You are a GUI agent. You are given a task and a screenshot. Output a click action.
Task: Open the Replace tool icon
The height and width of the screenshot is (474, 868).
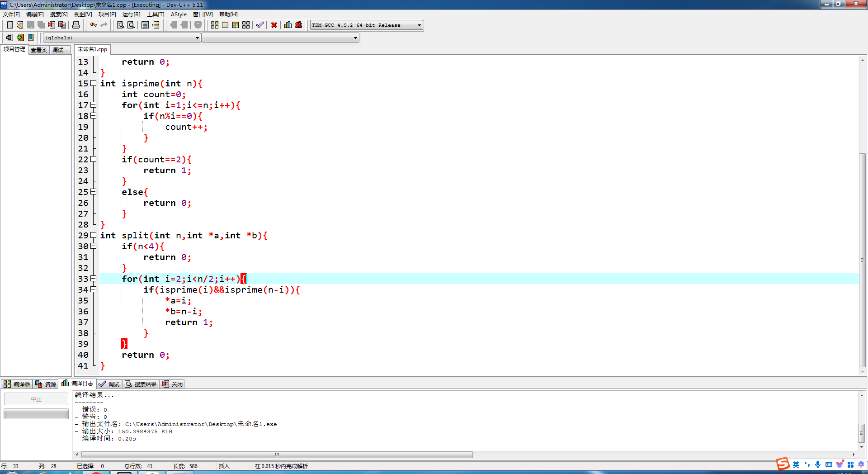[x=131, y=25]
